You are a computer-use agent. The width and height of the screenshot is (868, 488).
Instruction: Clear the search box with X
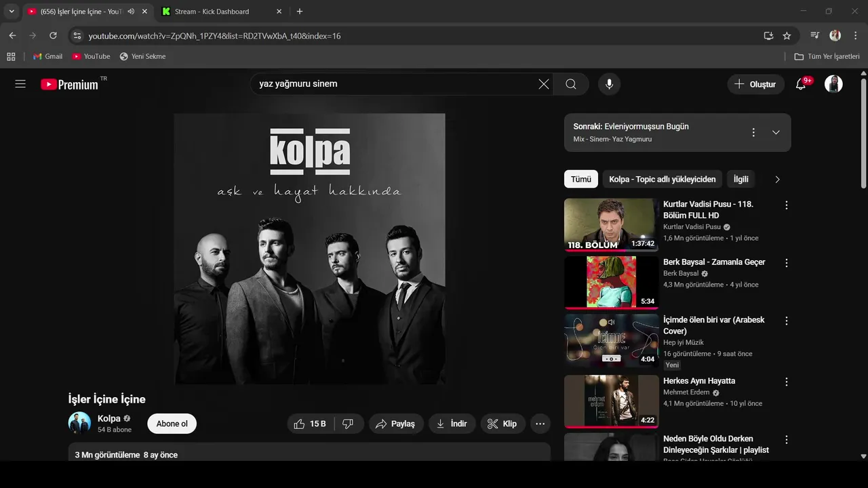click(x=544, y=84)
